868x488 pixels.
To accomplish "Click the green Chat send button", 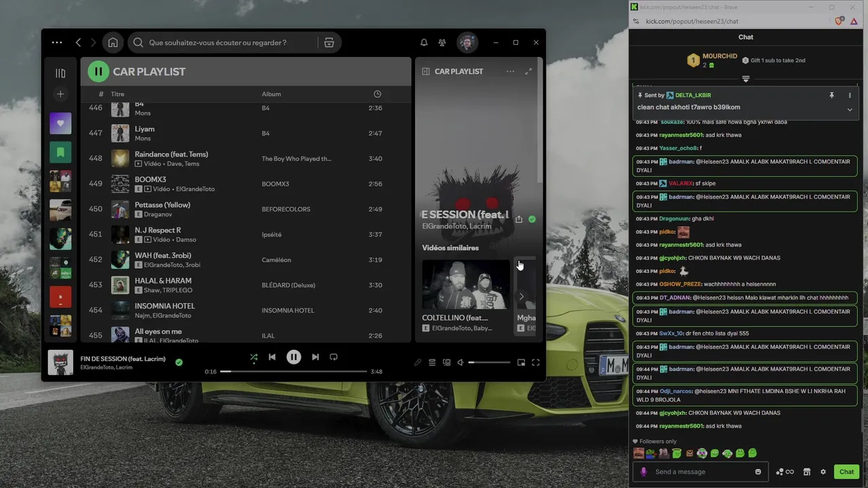I will pos(846,472).
